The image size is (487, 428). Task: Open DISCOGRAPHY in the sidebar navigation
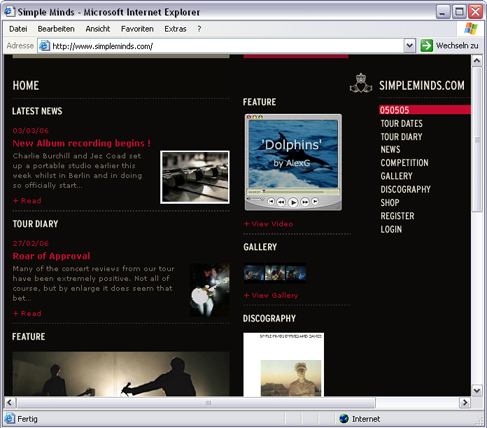click(406, 189)
